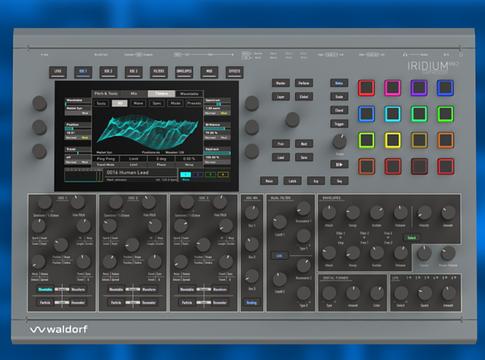Click the Global button
The image size is (485, 360).
(x=304, y=97)
